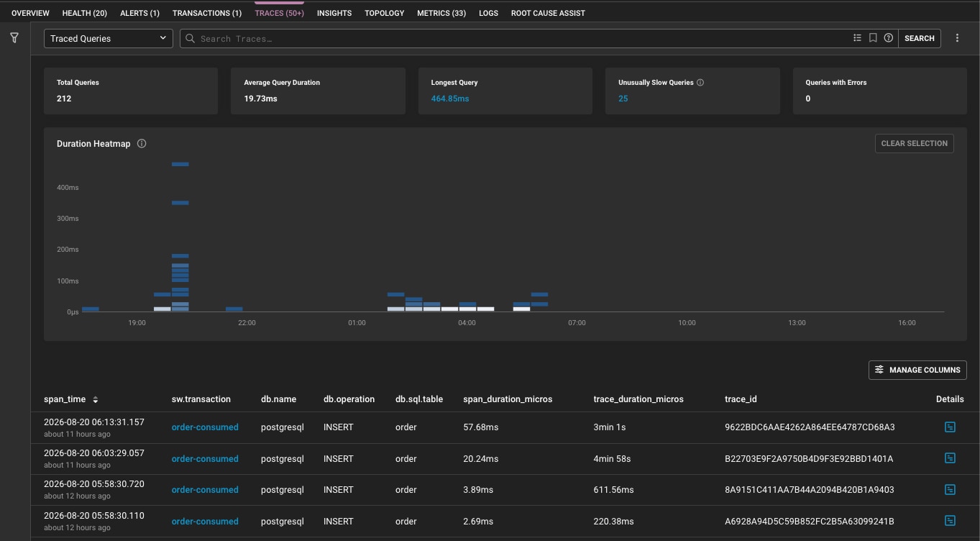Screen dimensions: 980x541
Task: Open the three-dot more options menu
Action: coord(957,38)
